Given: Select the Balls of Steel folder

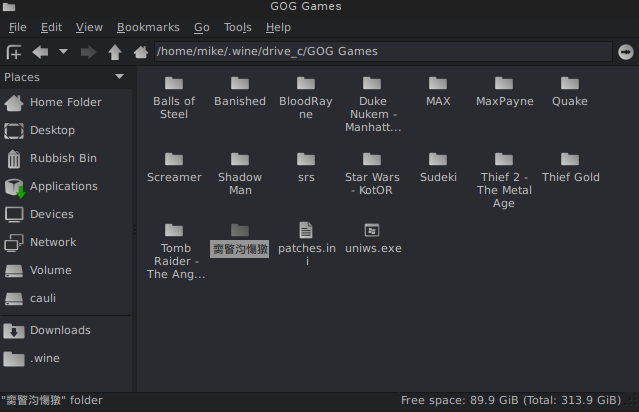Looking at the screenshot, I should click(174, 98).
